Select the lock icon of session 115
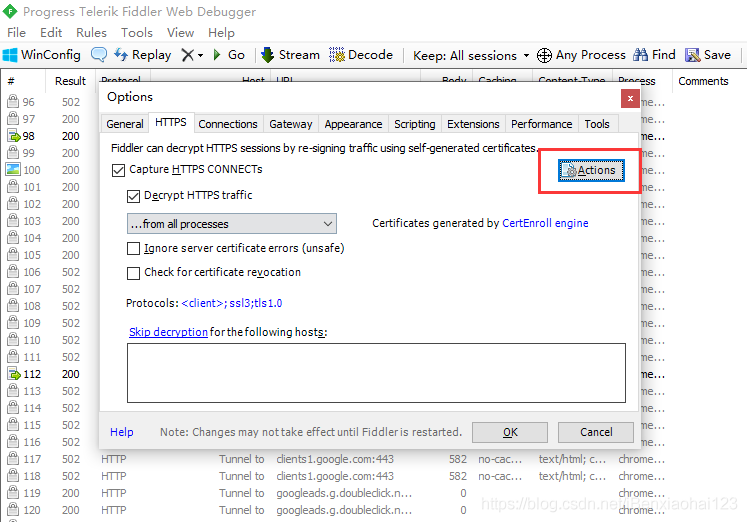 coord(13,424)
